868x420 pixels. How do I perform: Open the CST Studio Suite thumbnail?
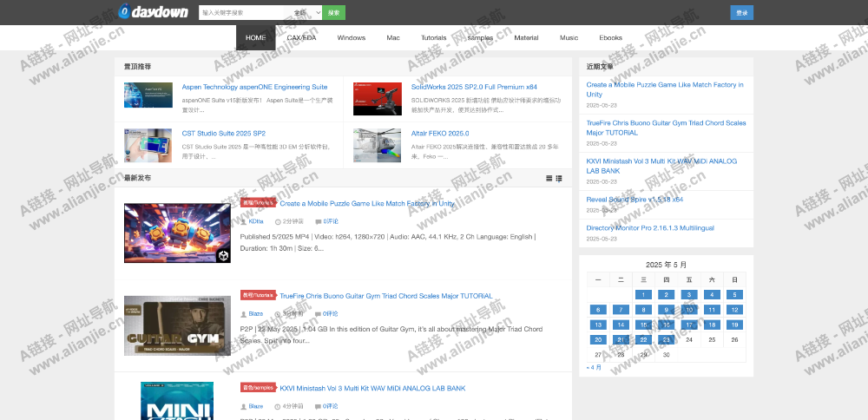click(x=148, y=144)
